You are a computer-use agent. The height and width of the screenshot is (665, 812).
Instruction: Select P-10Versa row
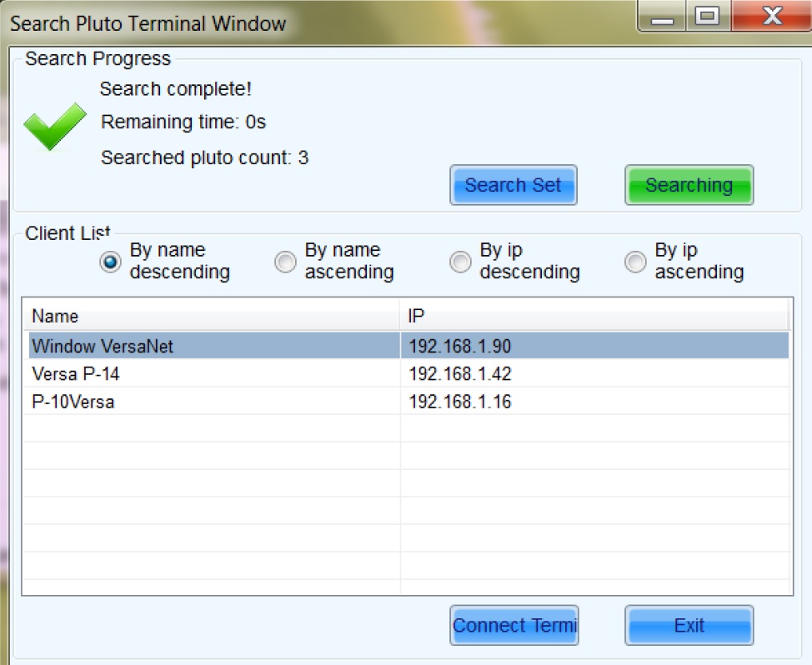[408, 402]
